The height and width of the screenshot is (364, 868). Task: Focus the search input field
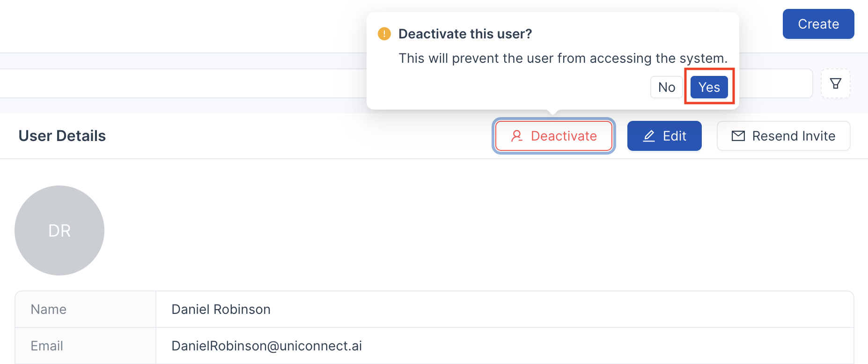pyautogui.click(x=187, y=83)
